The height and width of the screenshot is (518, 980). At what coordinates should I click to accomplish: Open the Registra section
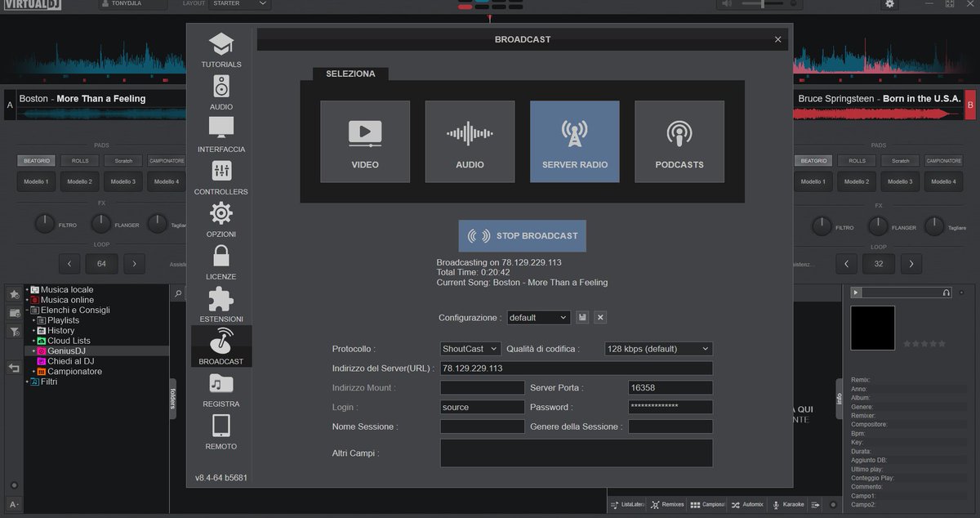coord(221,390)
